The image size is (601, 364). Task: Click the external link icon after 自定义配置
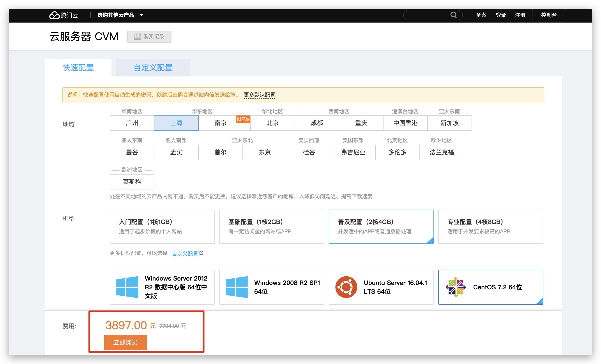tap(201, 253)
